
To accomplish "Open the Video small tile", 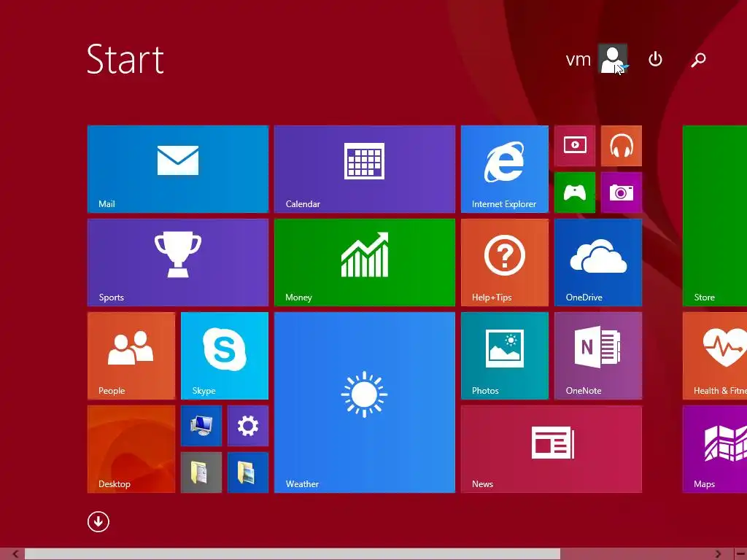I will 575,146.
